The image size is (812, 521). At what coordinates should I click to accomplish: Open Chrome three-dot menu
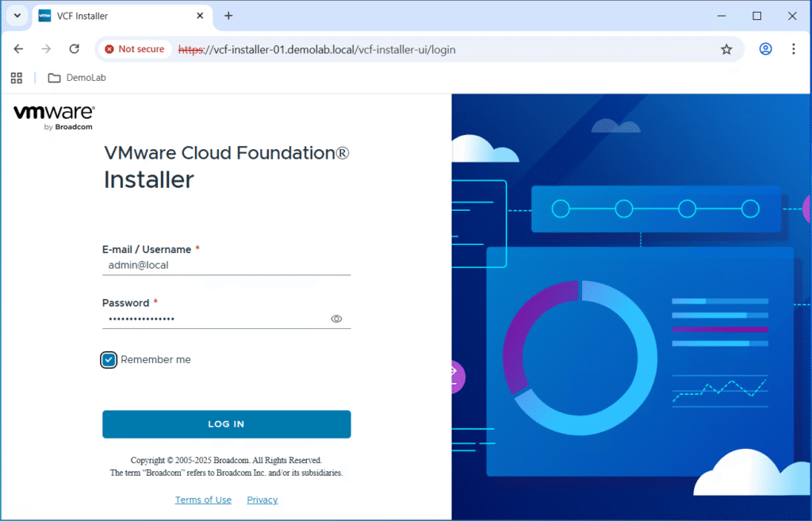coord(793,49)
